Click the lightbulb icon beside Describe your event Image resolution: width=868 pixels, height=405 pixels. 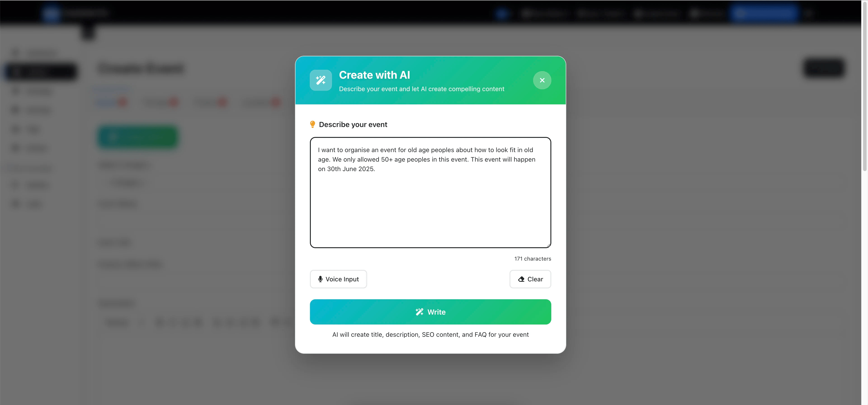pyautogui.click(x=312, y=124)
